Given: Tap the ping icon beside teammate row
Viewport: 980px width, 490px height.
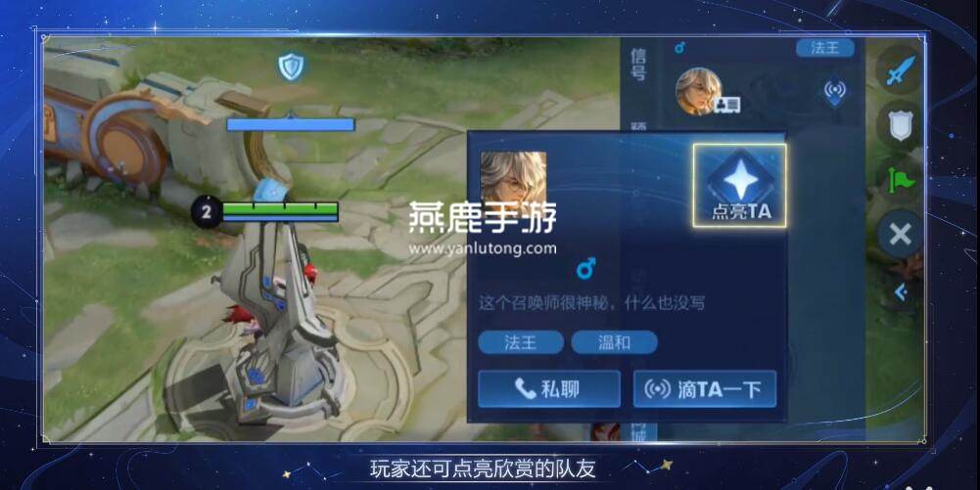Looking at the screenshot, I should point(835,91).
